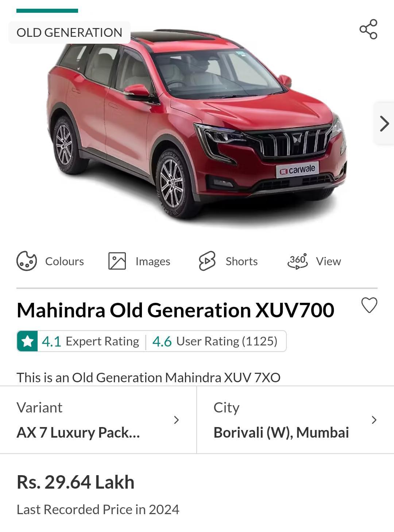Image resolution: width=394 pixels, height=532 pixels.
Task: Tap the Mahindra Old Generation XUV700 title
Action: 175,310
